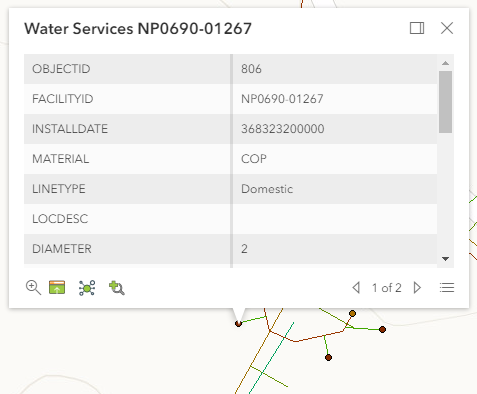Zoom to the selected feature
Image resolution: width=477 pixels, height=394 pixels.
pyautogui.click(x=33, y=288)
